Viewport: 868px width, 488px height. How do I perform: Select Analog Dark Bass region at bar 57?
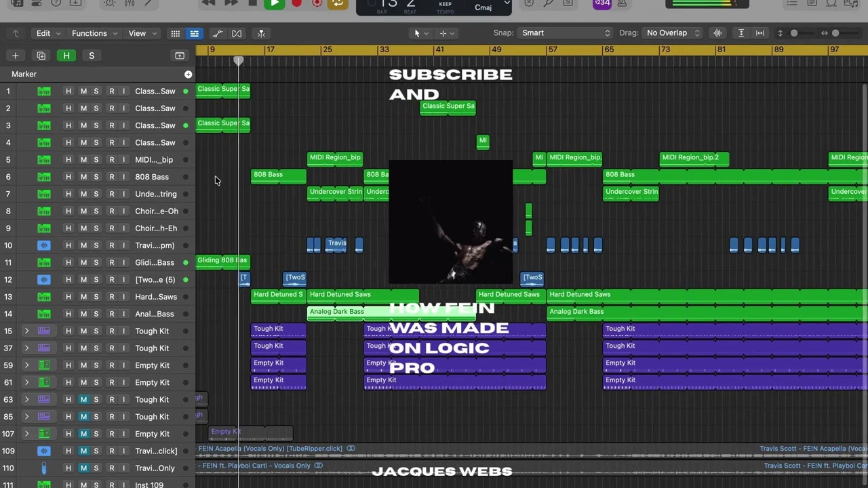[x=707, y=312]
